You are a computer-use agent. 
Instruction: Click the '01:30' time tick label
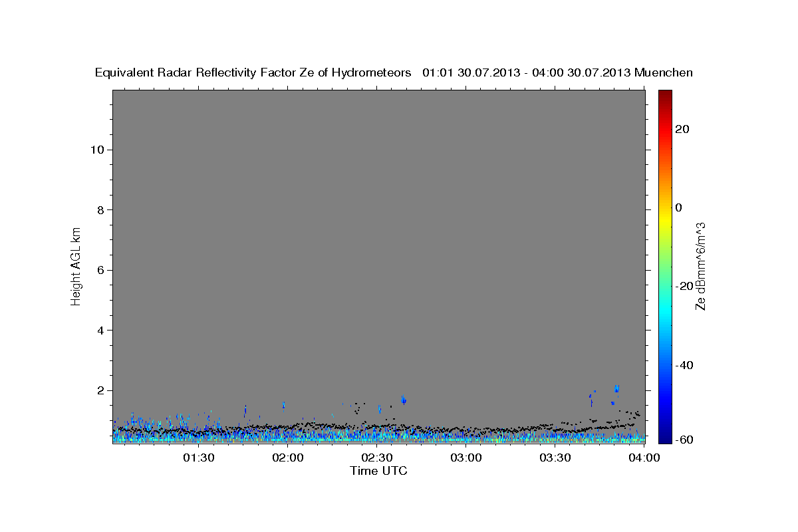[199, 458]
